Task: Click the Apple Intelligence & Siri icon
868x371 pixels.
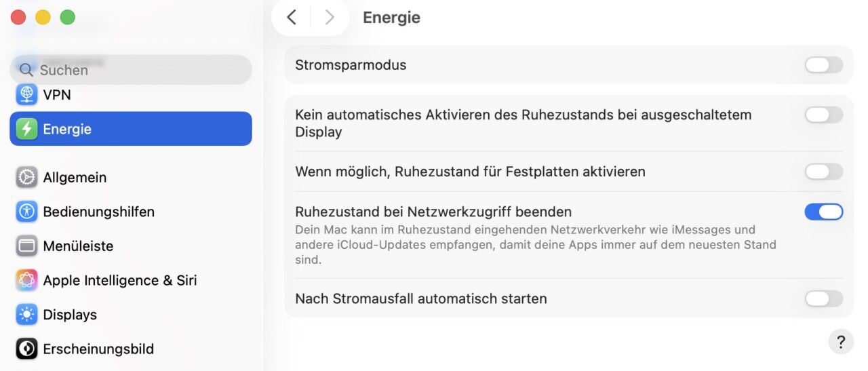Action: click(26, 280)
